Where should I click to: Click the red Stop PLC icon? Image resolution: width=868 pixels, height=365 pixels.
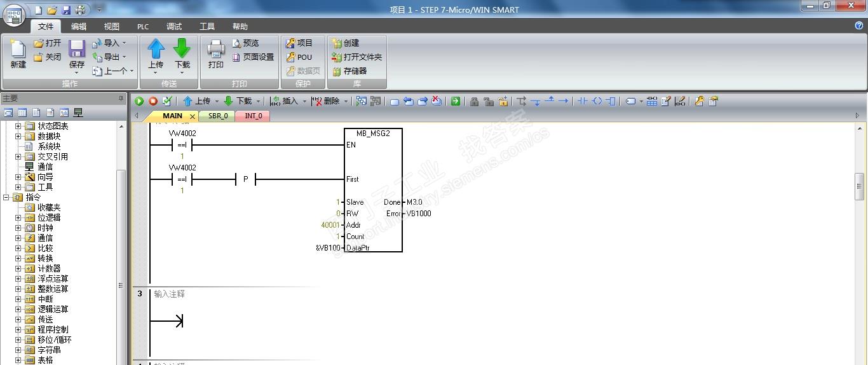pos(153,101)
